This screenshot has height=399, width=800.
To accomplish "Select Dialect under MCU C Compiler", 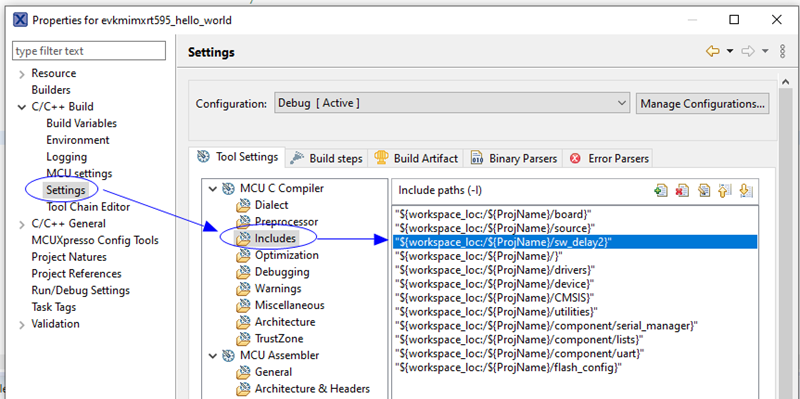I will (x=271, y=205).
